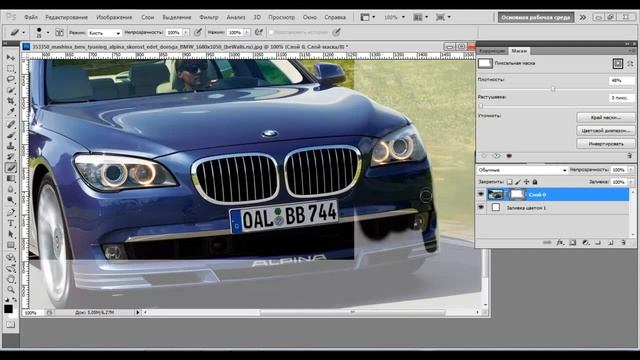
Task: Delete mask with Masks panel trash icon
Action: [x=629, y=156]
